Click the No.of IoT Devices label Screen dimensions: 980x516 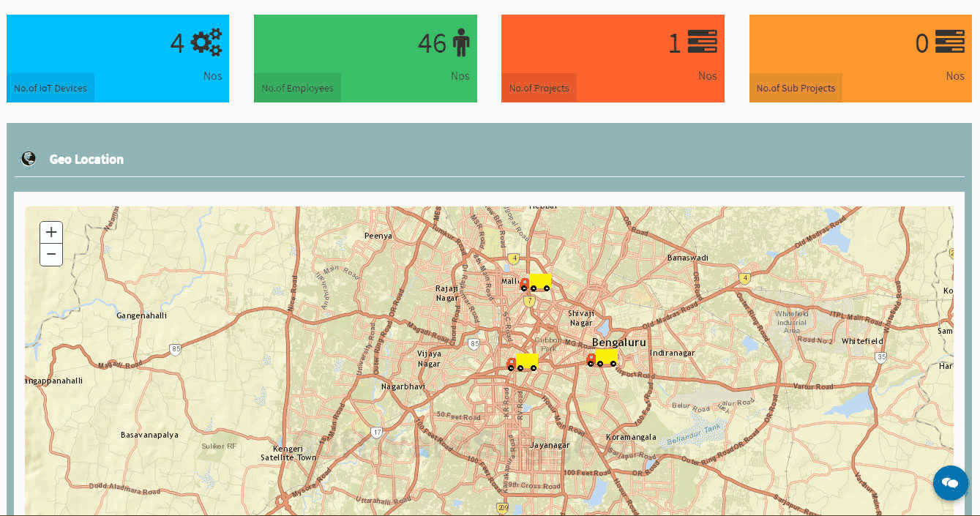point(50,87)
